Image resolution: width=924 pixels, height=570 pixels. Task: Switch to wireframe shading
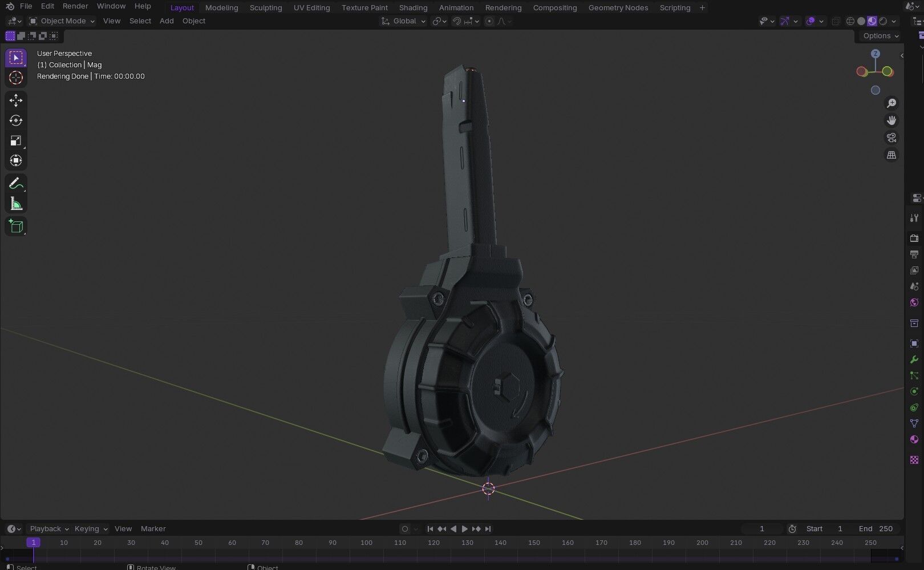(850, 21)
